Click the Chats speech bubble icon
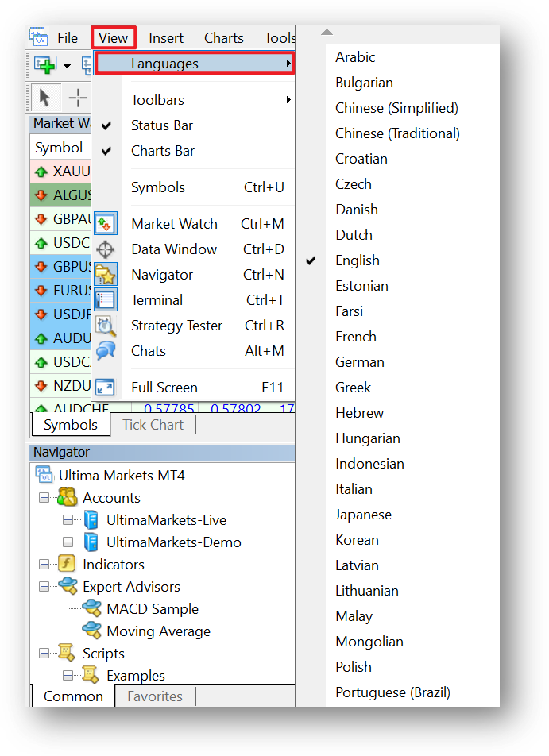 (105, 350)
